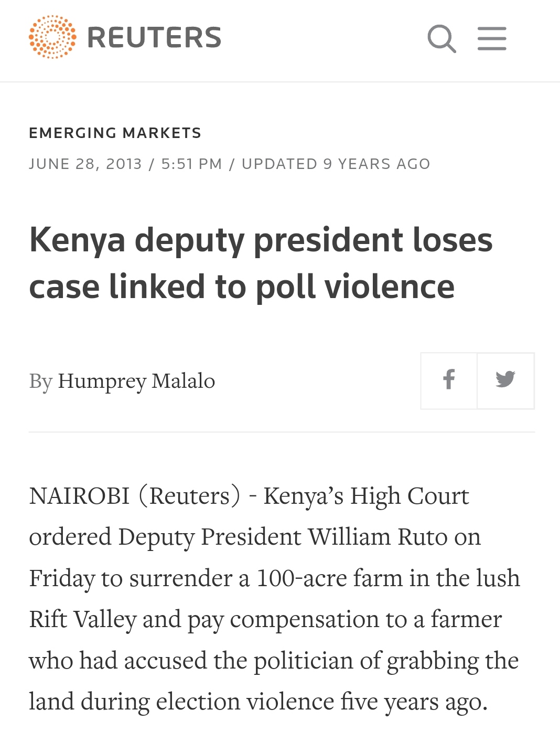This screenshot has width=560, height=731.
Task: Open the search magnifier icon
Action: (441, 38)
